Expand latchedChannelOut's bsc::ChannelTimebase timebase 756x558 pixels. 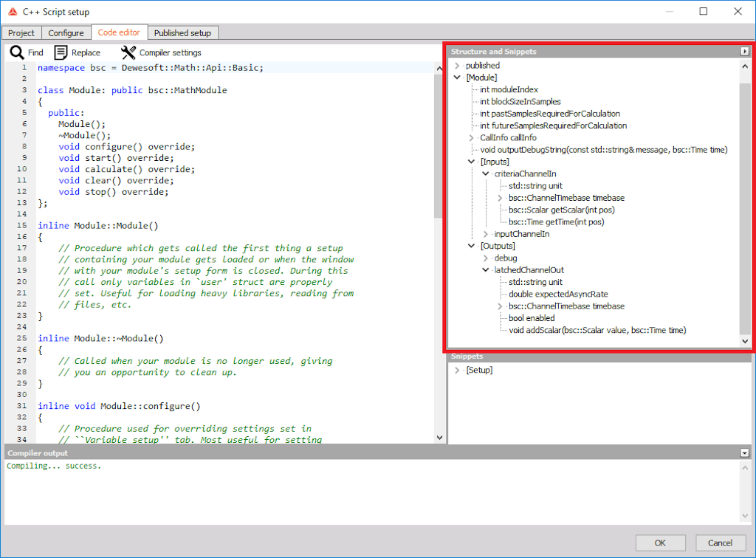pos(500,306)
